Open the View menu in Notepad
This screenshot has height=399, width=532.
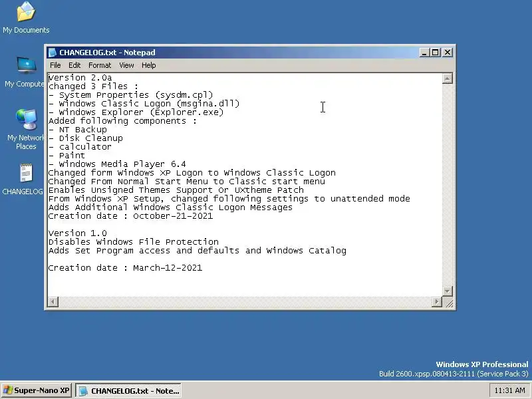(x=126, y=65)
